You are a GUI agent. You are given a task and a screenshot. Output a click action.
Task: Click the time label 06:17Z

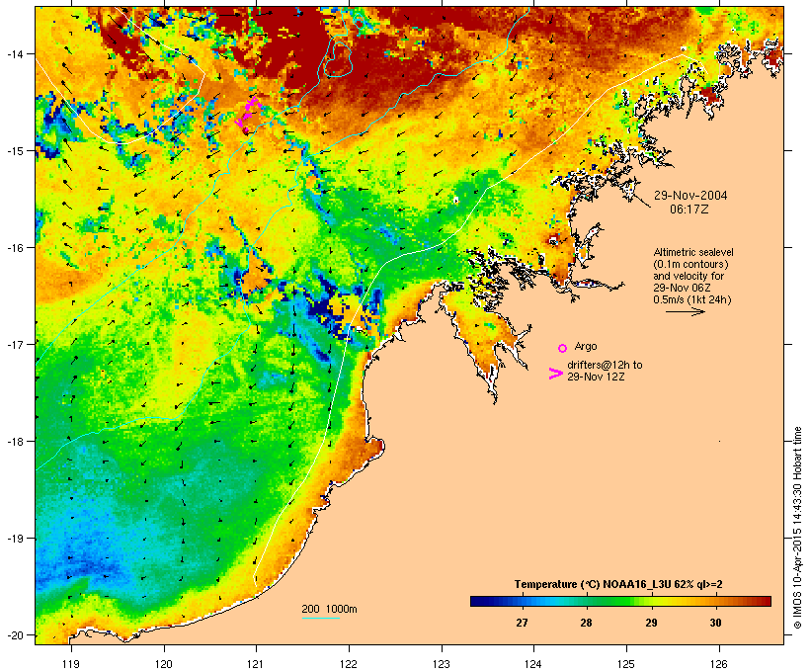click(x=689, y=210)
